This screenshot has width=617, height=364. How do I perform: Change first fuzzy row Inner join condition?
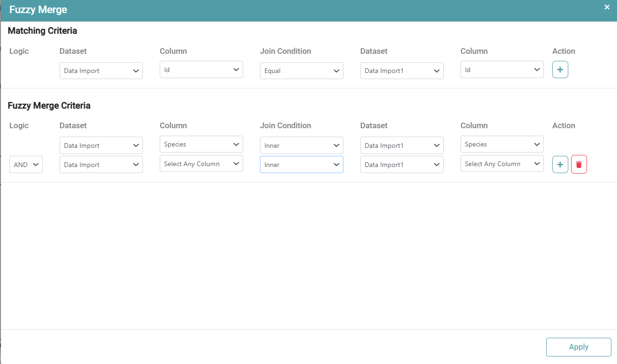tap(301, 146)
